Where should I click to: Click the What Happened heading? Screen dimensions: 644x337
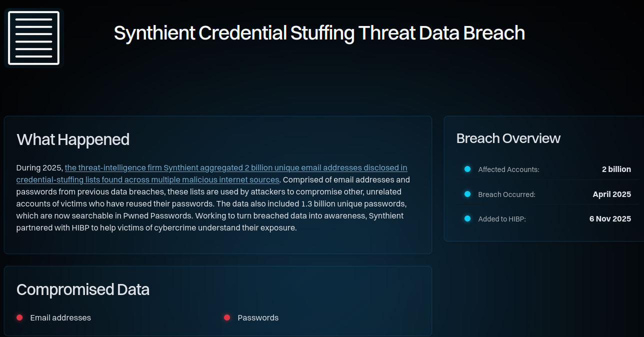[x=73, y=139]
